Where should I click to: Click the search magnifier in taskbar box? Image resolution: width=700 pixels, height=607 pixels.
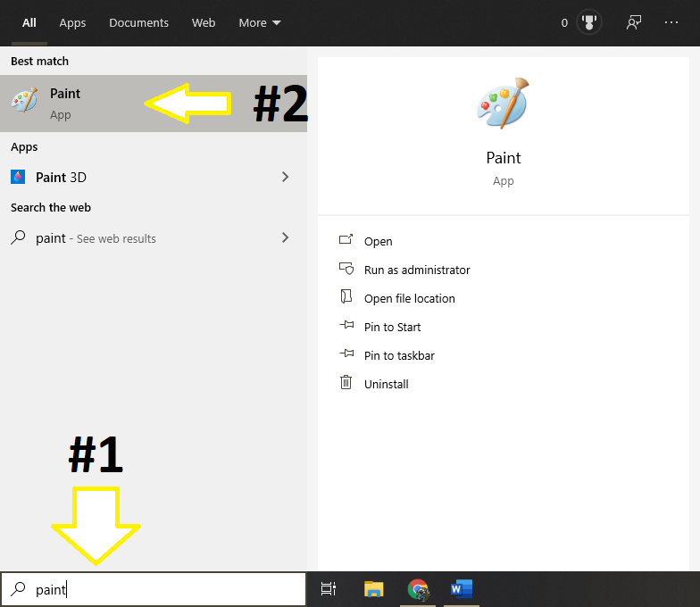[x=18, y=589]
